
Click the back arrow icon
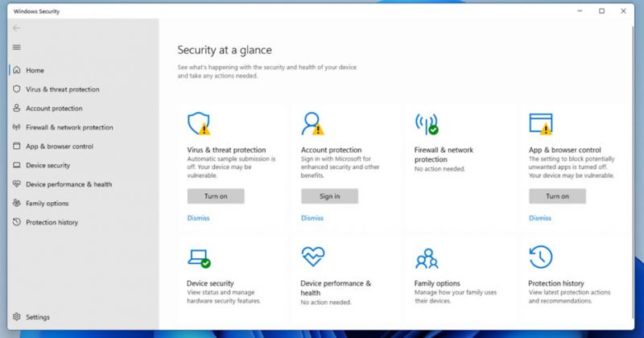pyautogui.click(x=16, y=28)
